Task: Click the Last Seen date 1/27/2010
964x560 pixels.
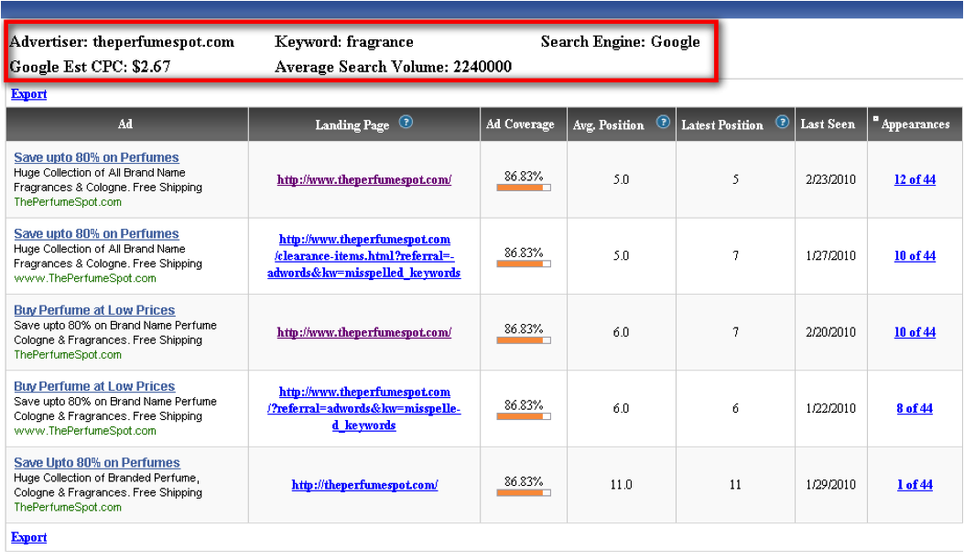Action: (x=830, y=255)
